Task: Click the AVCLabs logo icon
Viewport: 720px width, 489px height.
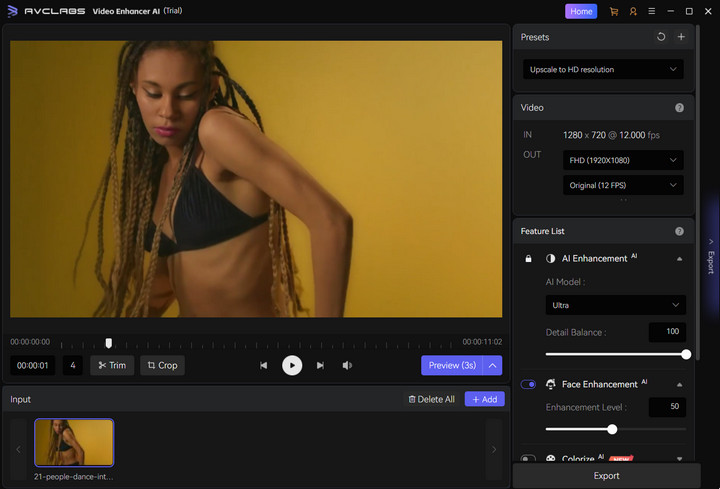Action: coord(13,11)
